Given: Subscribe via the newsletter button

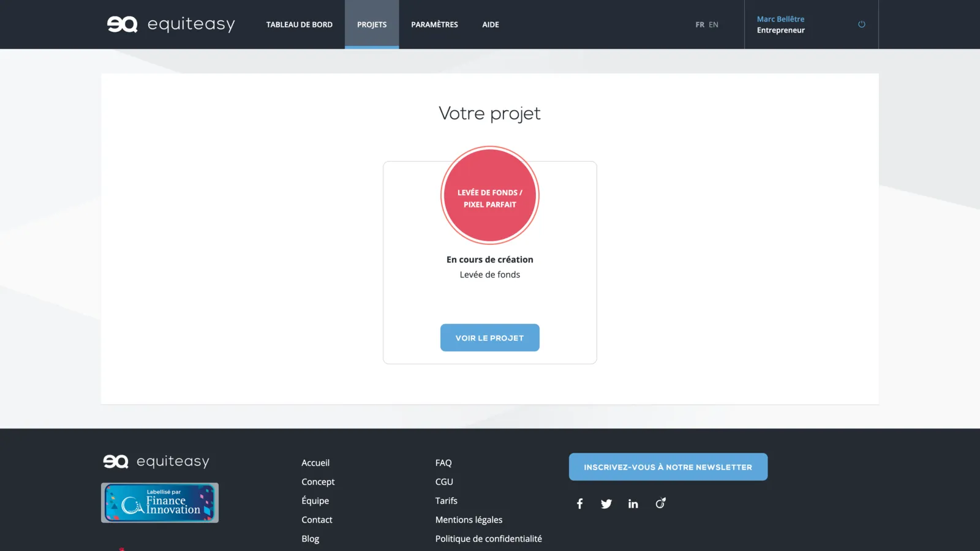Looking at the screenshot, I should [x=668, y=467].
